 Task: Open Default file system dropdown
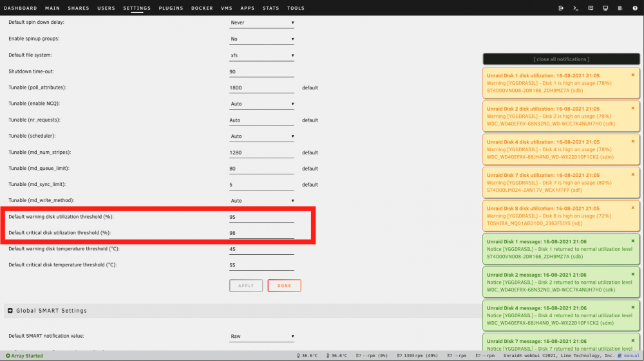tap(261, 55)
